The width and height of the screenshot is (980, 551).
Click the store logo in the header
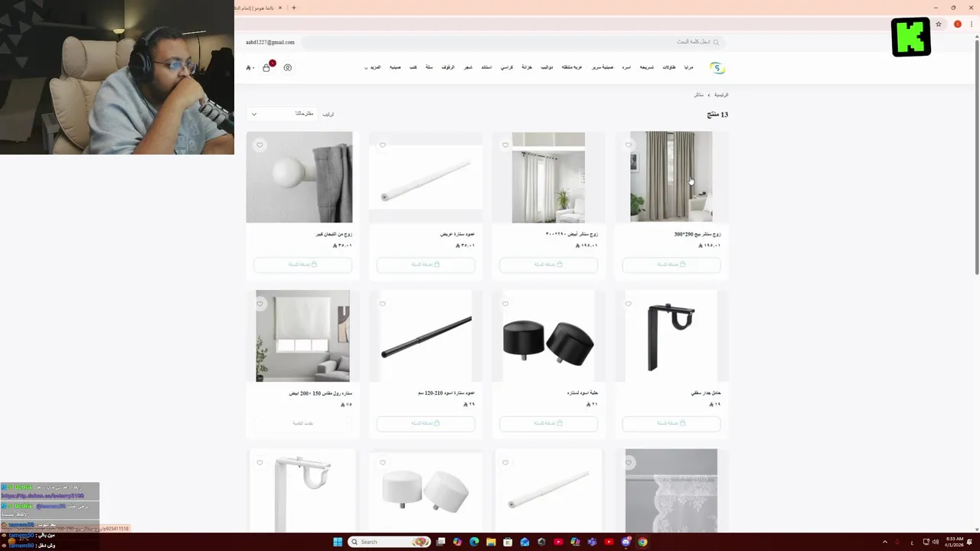pos(717,68)
